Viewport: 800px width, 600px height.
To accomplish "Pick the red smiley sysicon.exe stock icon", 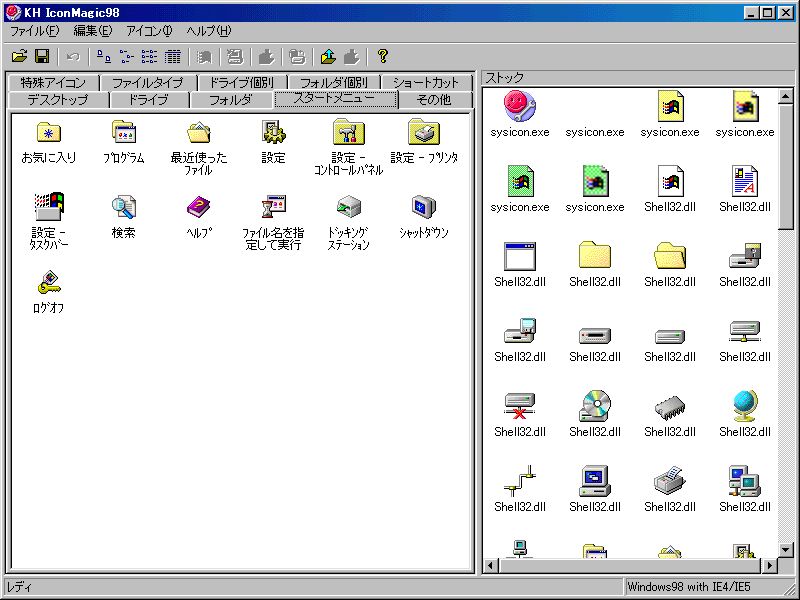I will 519,106.
